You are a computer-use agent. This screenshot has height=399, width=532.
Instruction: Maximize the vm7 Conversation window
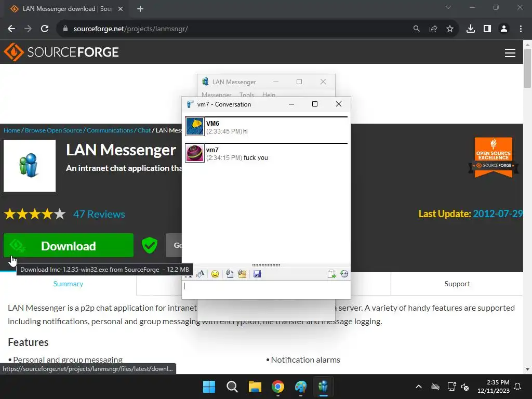click(x=314, y=104)
